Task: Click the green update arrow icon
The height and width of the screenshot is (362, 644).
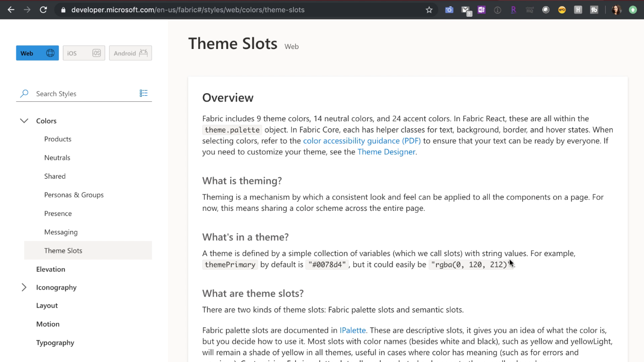Action: (x=633, y=10)
